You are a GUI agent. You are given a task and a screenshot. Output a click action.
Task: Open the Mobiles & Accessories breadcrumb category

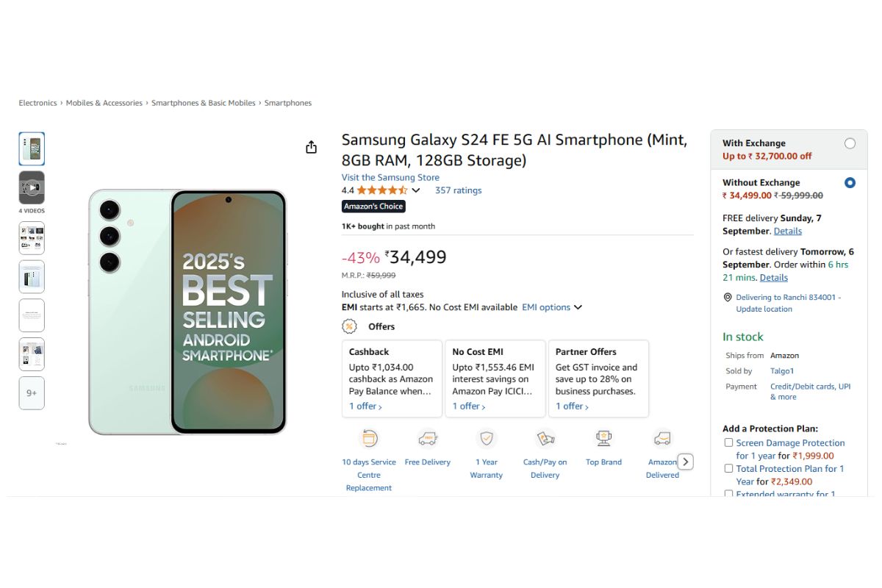coord(104,103)
